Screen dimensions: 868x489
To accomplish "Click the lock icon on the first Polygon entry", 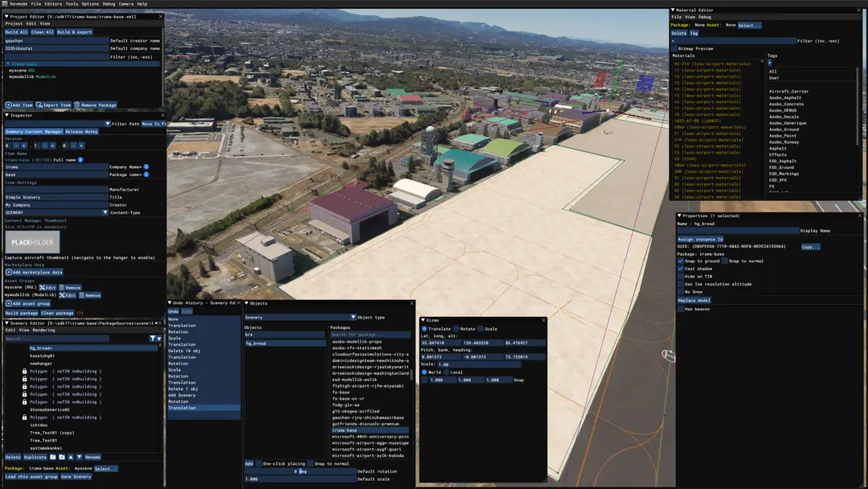I will [24, 371].
